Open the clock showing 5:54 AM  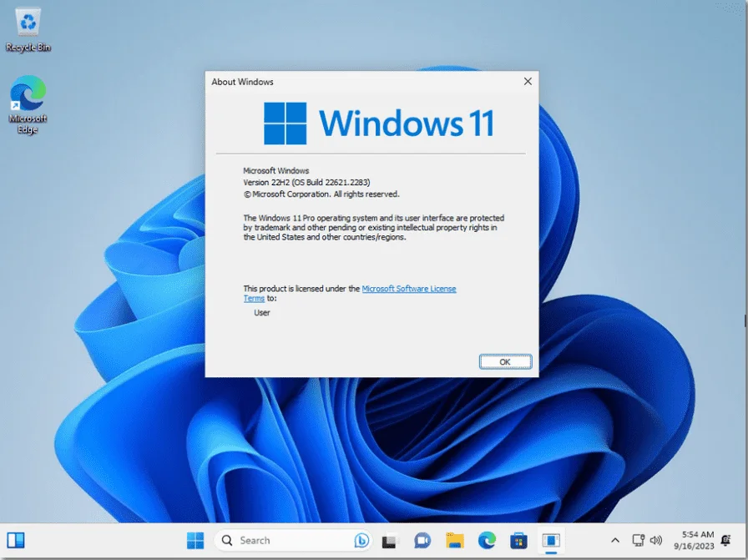pos(694,541)
